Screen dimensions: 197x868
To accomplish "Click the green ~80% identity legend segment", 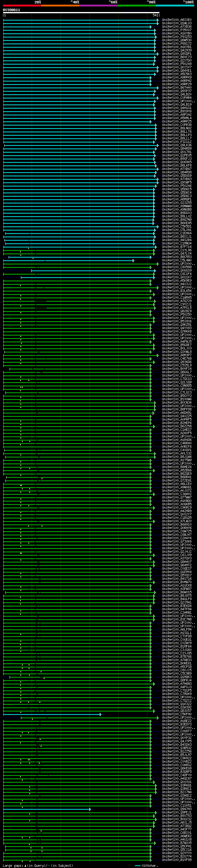I will tap(137, 6).
